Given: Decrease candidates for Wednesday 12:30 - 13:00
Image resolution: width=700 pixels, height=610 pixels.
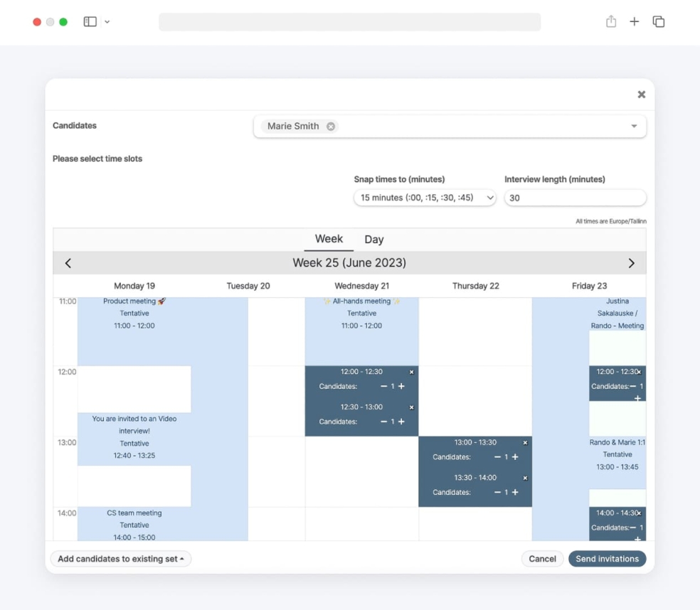Looking at the screenshot, I should (x=383, y=422).
